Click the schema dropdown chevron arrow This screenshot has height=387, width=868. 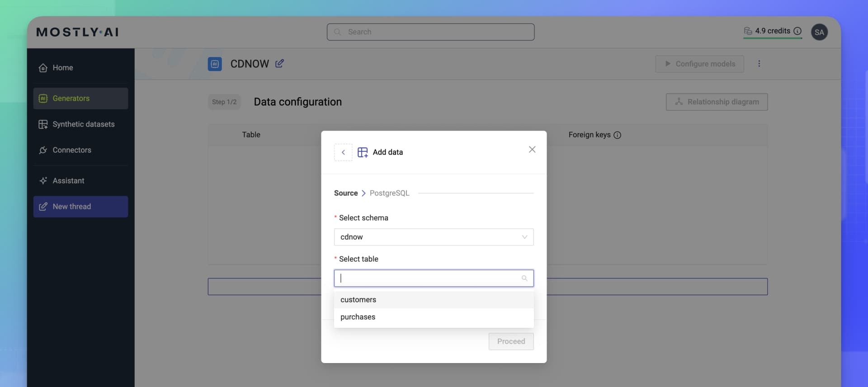524,237
